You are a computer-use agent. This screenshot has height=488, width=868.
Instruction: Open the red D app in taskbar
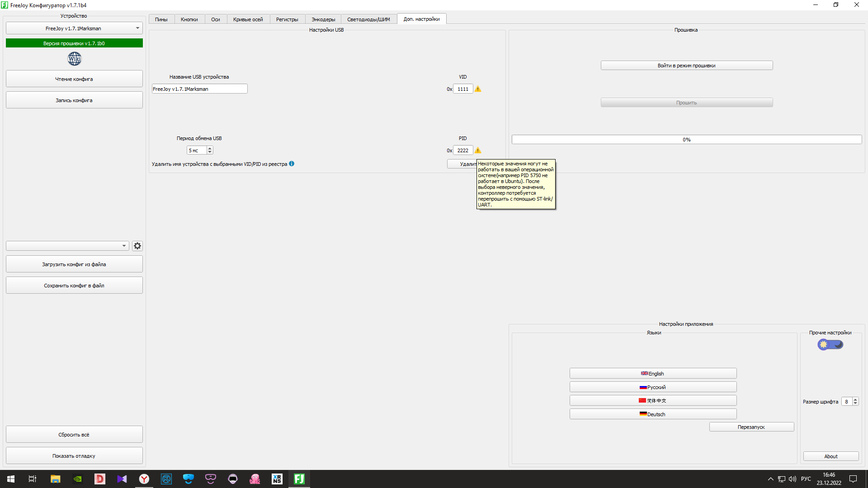(x=99, y=479)
